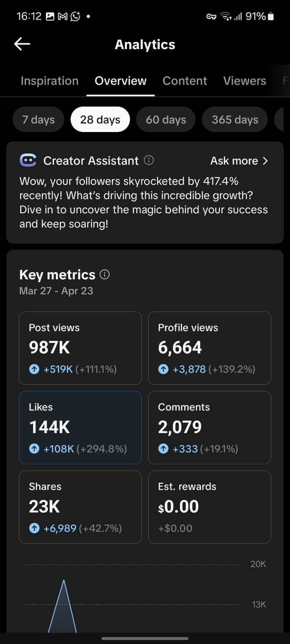This screenshot has width=290, height=644.
Task: Select the 7 days range
Action: [38, 120]
